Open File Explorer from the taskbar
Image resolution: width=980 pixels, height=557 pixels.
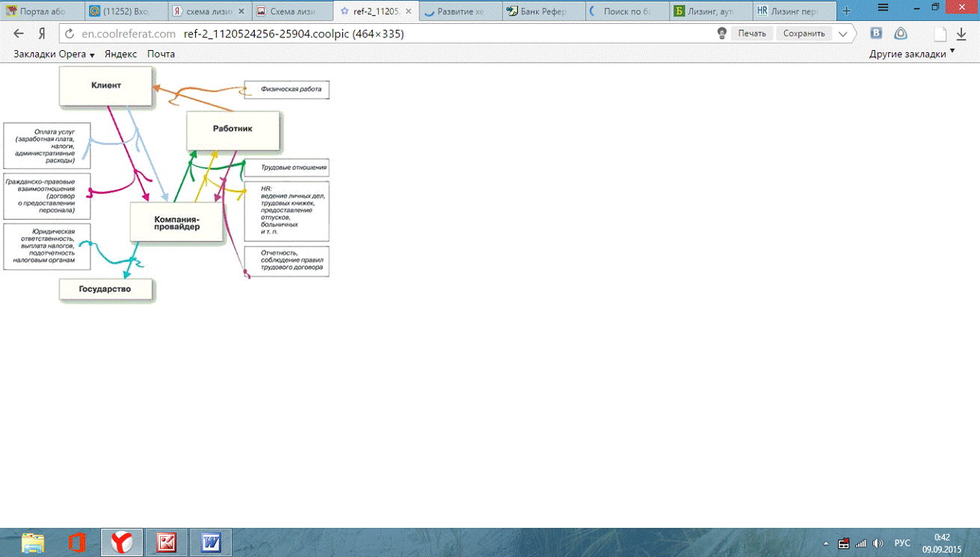[x=33, y=542]
